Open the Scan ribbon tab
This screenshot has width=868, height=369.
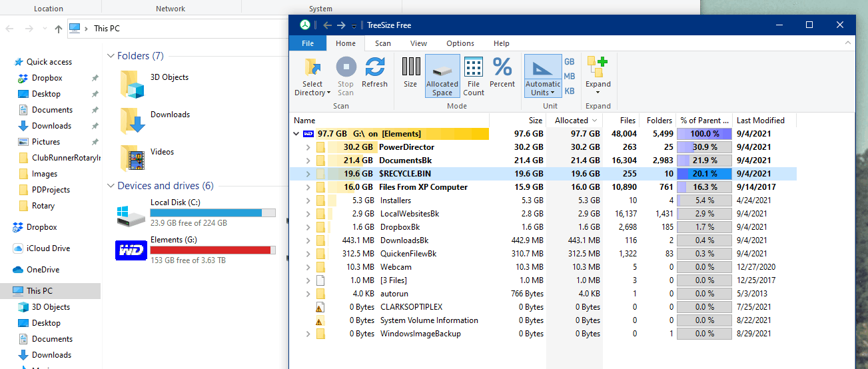[x=383, y=43]
